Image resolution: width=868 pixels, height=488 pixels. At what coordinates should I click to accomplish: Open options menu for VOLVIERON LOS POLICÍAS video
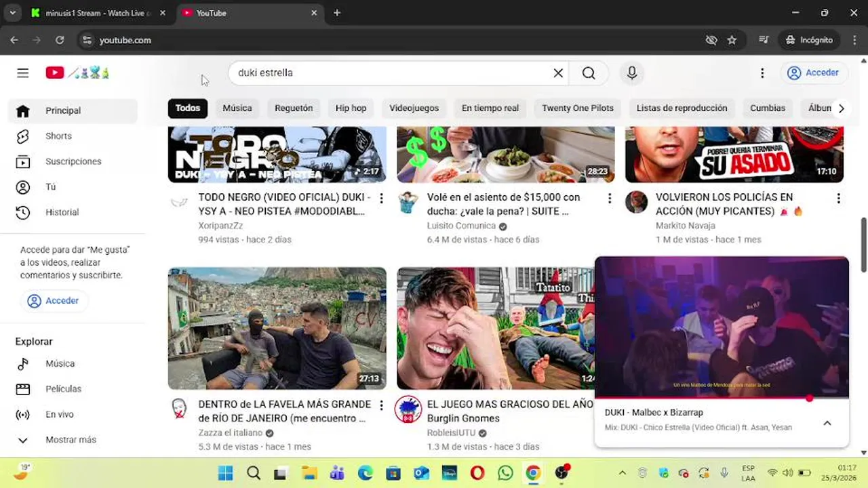click(838, 199)
